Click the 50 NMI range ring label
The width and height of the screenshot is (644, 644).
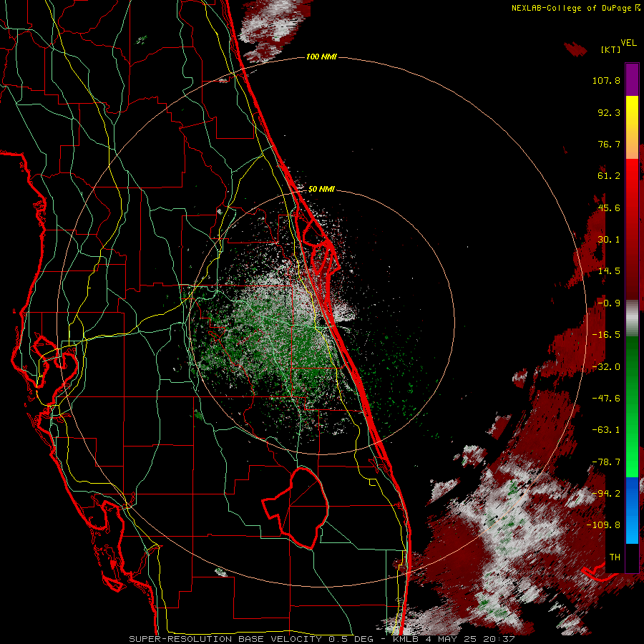pos(321,190)
